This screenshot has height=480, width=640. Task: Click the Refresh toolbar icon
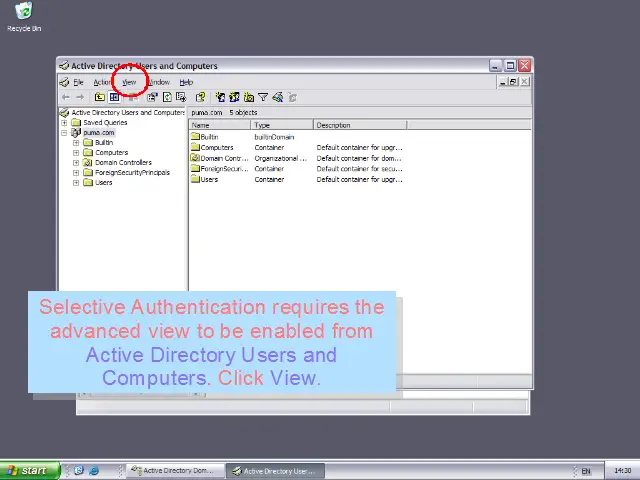click(x=167, y=97)
